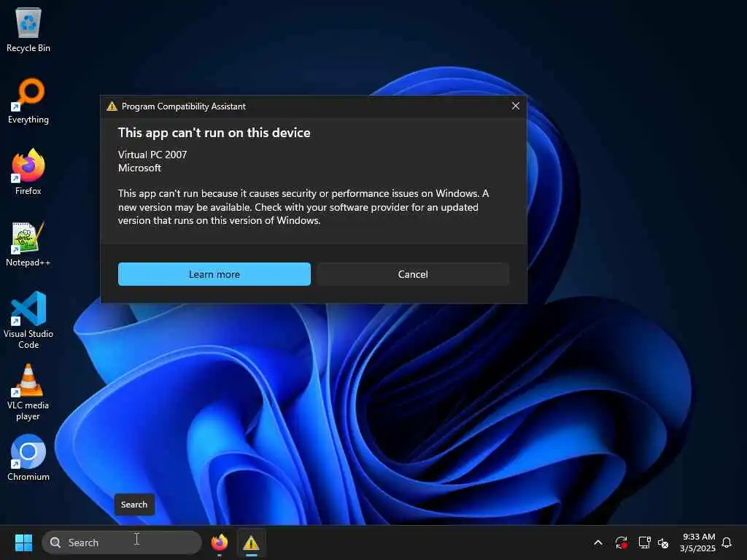747x560 pixels.
Task: Select the Everything search desktop shortcut
Action: coord(28,101)
